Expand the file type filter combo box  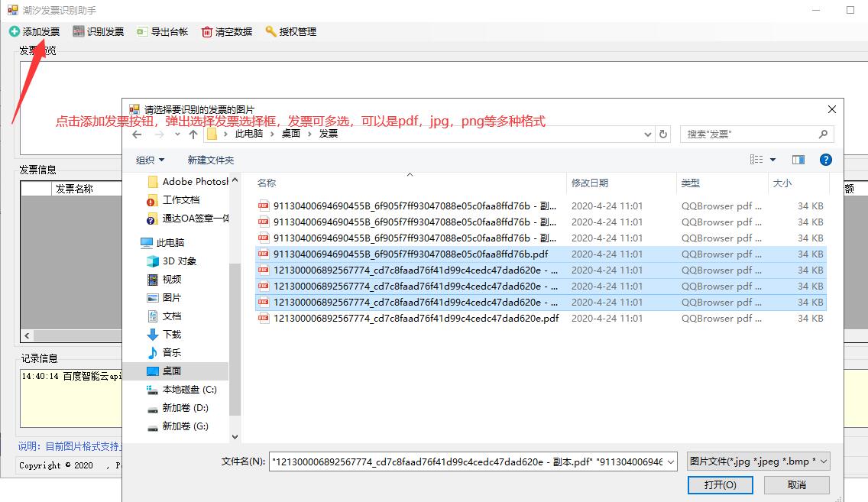coord(758,462)
